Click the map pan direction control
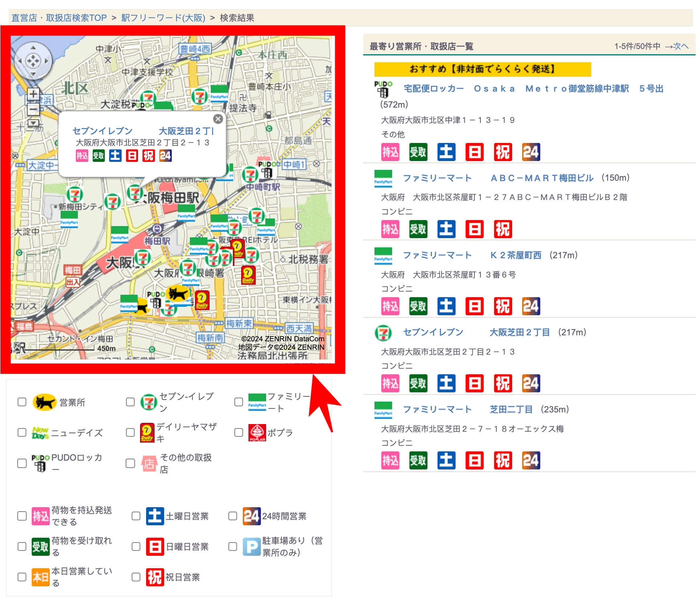The width and height of the screenshot is (700, 608). (33, 61)
